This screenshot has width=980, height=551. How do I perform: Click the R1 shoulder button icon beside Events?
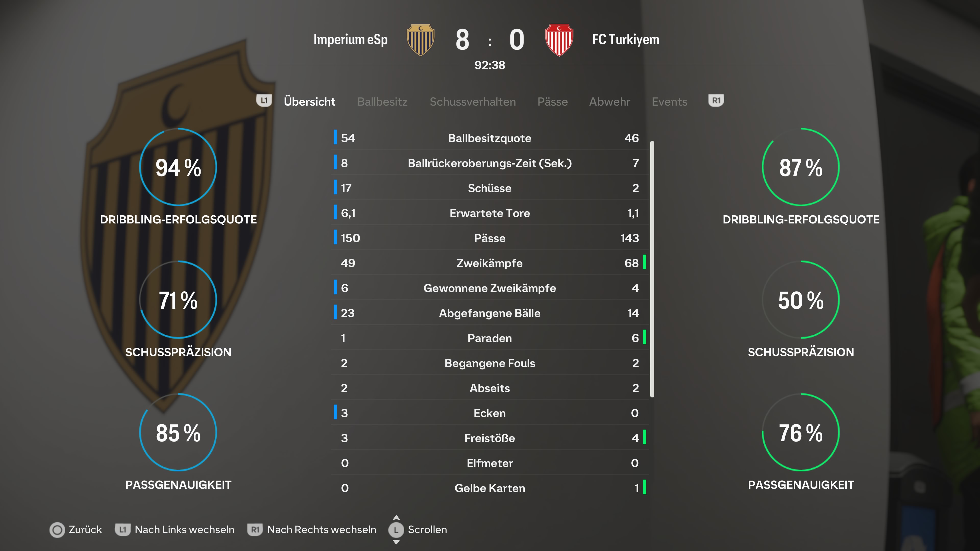[x=716, y=101]
